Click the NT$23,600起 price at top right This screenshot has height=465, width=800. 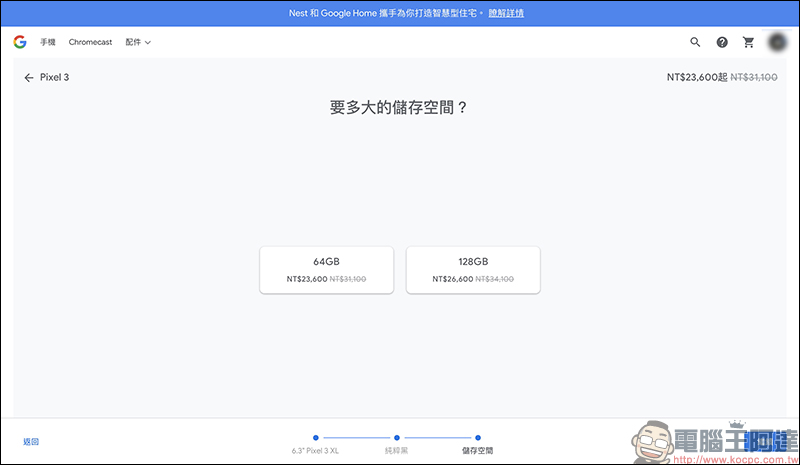click(697, 77)
